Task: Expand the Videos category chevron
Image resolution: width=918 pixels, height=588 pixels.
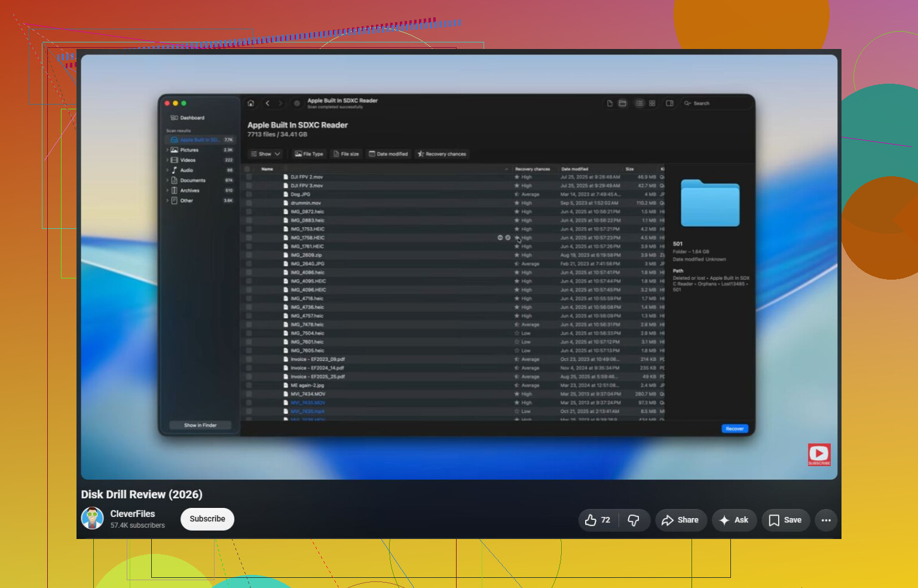Action: click(167, 160)
